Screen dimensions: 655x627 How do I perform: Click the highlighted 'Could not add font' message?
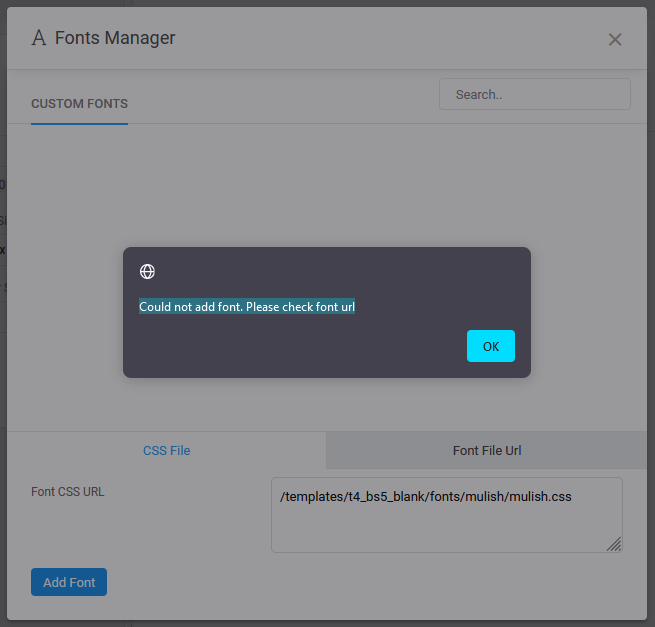tap(247, 307)
